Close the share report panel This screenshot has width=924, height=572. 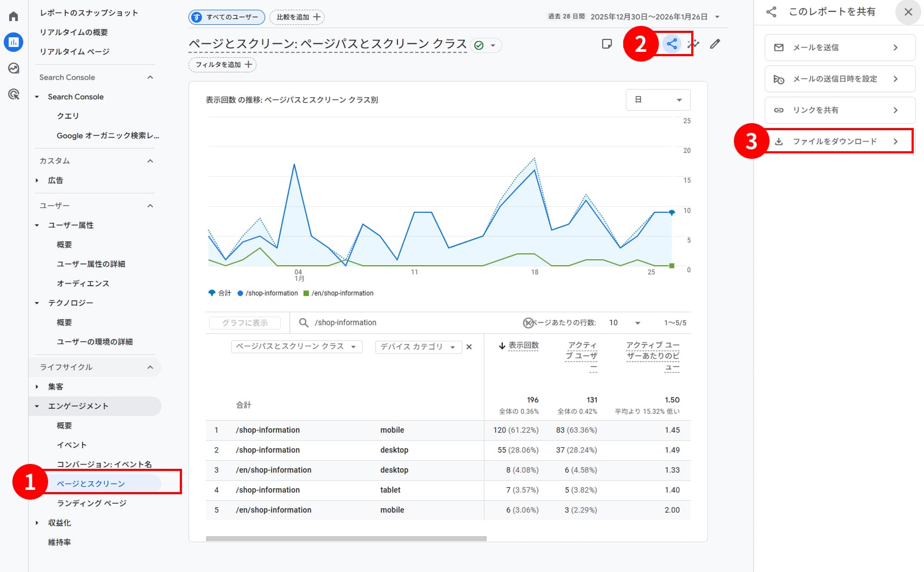(908, 12)
